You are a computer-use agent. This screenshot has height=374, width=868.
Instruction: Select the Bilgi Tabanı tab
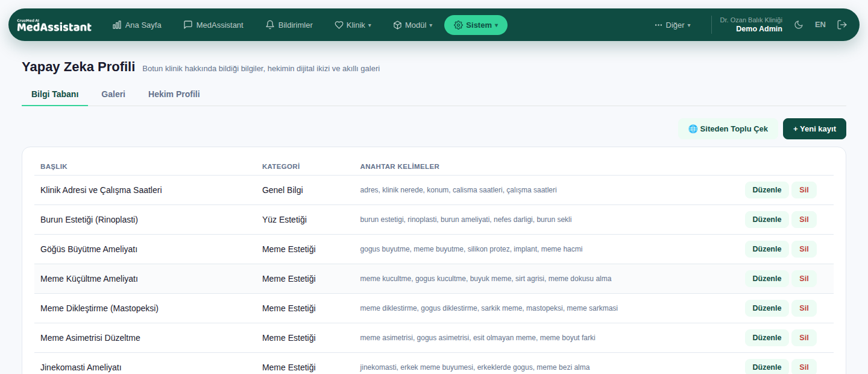point(55,95)
